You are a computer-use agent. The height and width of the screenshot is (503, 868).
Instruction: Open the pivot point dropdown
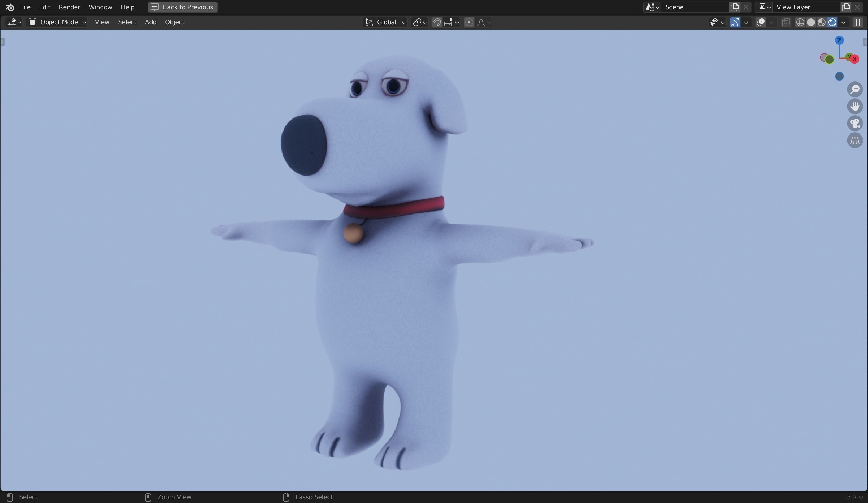[420, 22]
